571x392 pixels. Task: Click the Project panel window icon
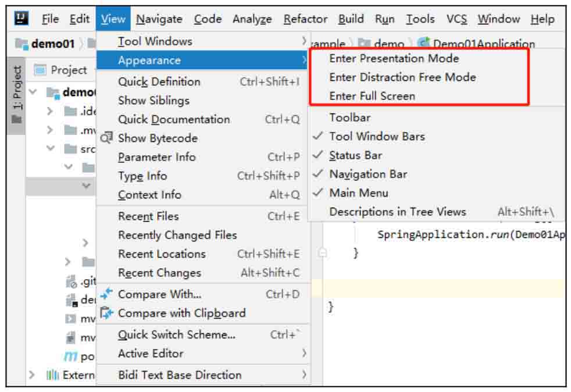40,70
